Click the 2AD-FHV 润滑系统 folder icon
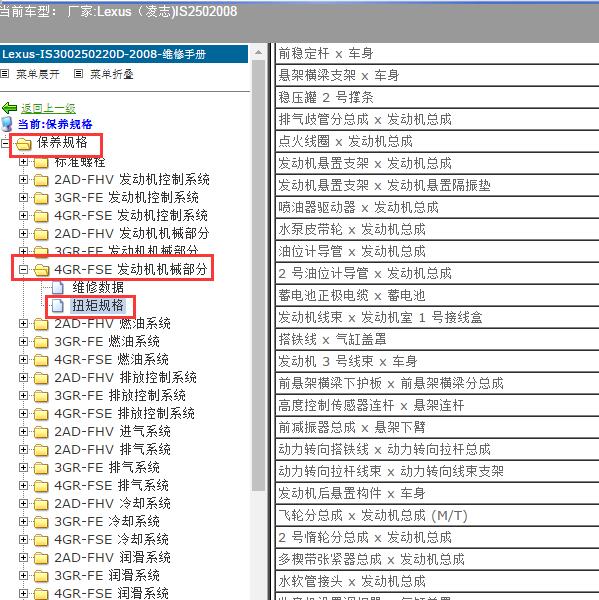This screenshot has height=600, width=599. [41, 558]
